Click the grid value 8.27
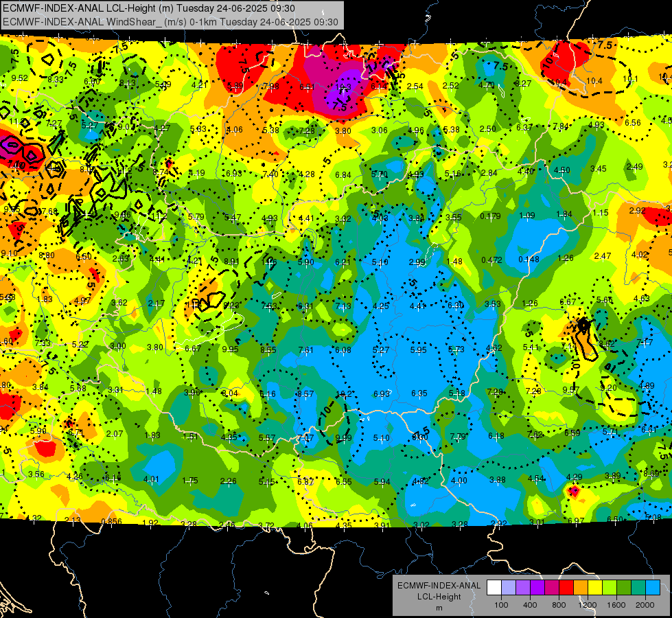This screenshot has width=672, height=618. pyautogui.click(x=523, y=84)
